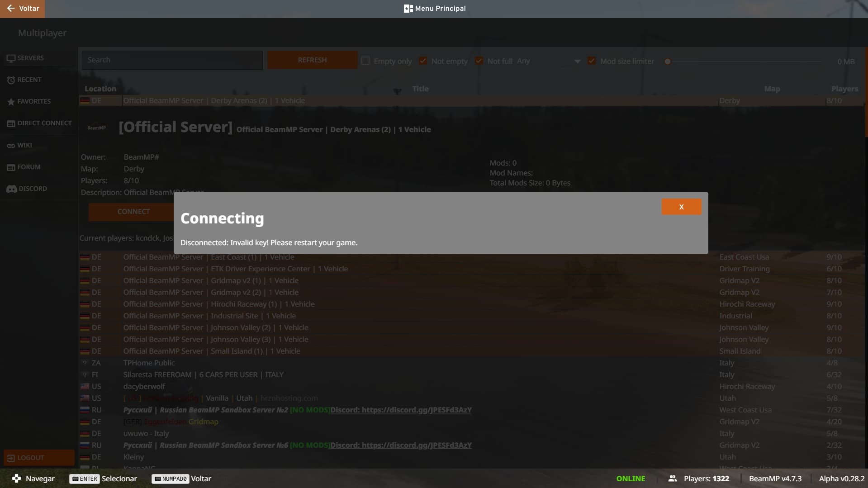The image size is (868, 488).
Task: Click the mod size limiter slider handle
Action: [x=668, y=62]
